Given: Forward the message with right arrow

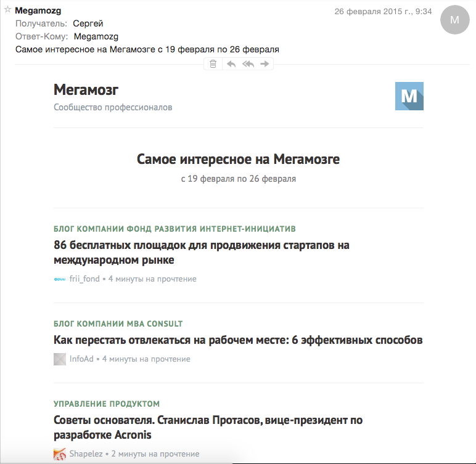Looking at the screenshot, I should [265, 63].
